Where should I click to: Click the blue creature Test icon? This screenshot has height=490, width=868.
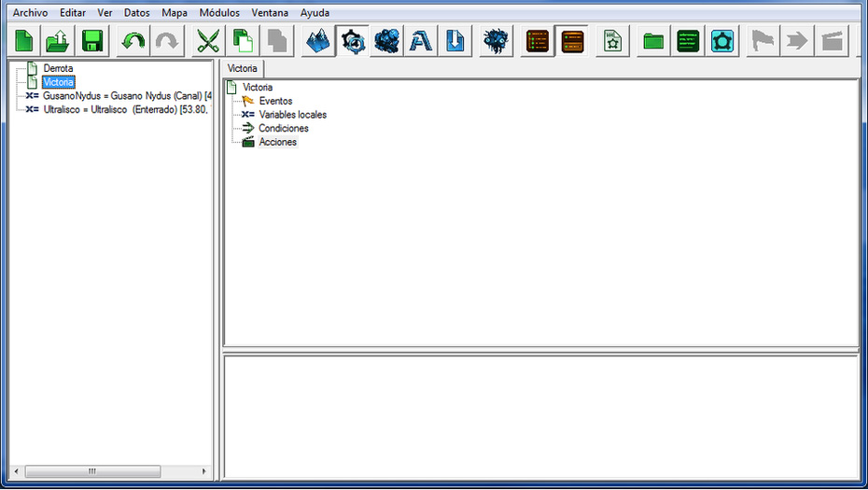(496, 41)
